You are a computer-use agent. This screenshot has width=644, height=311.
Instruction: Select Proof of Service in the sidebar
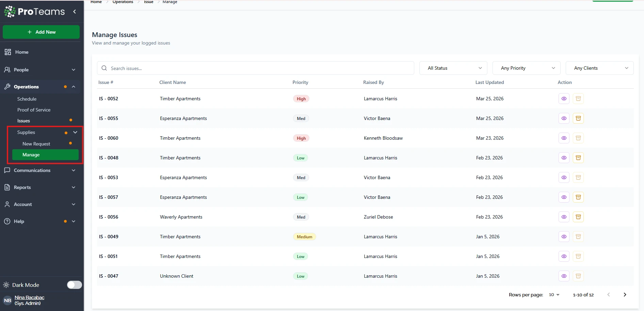coord(34,110)
